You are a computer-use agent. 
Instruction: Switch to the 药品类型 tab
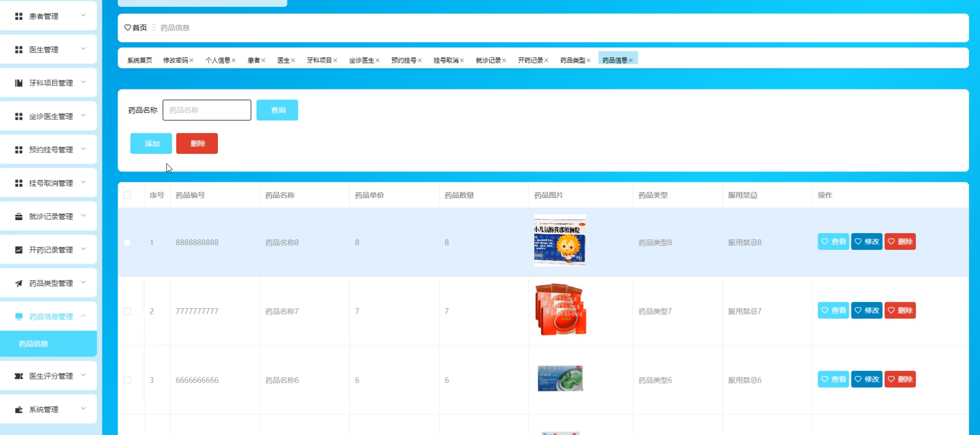point(572,60)
